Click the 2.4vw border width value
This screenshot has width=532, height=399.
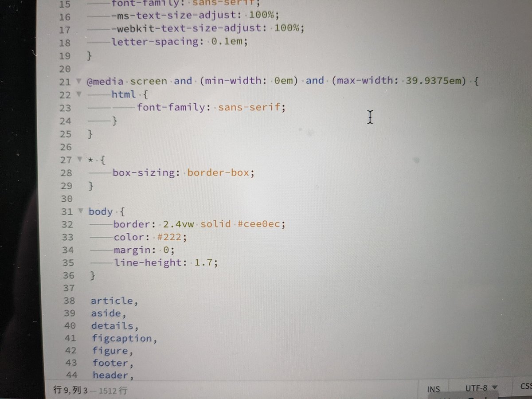click(x=180, y=224)
